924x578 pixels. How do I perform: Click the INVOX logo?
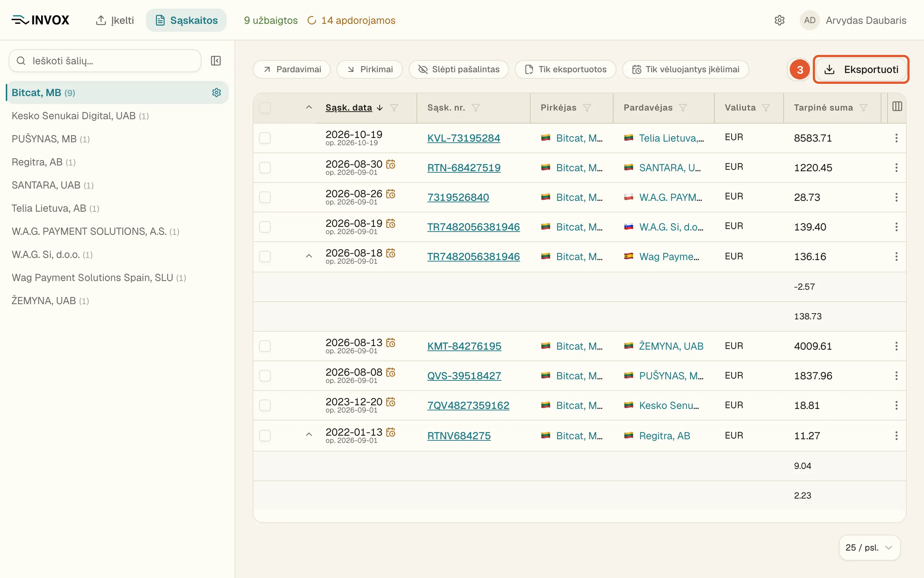point(40,20)
